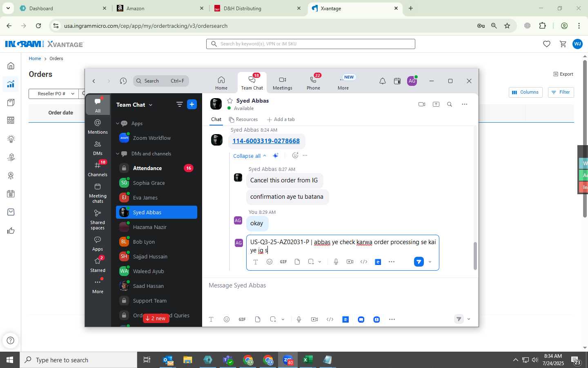
Task: Expand the Team Chat title dropdown
Action: [x=151, y=105]
